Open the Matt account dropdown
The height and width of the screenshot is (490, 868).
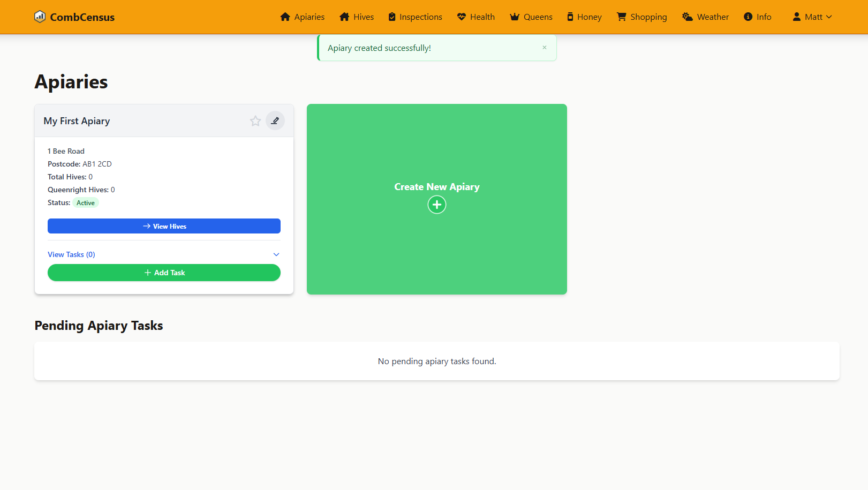click(812, 17)
